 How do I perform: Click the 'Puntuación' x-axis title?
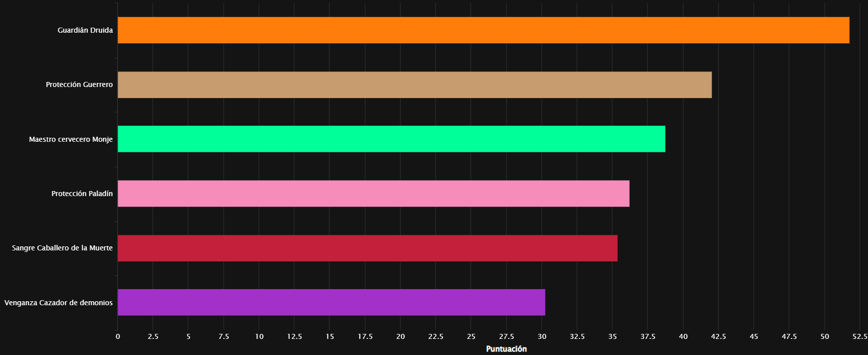click(x=506, y=349)
